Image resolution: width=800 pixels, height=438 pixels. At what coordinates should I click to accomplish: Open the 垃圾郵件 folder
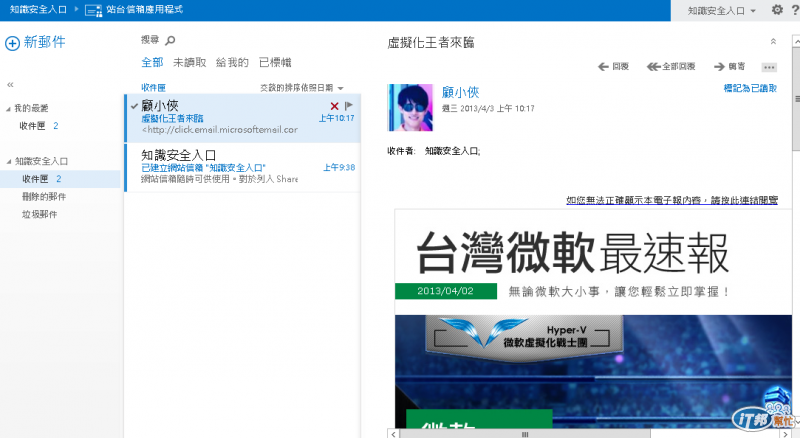point(39,214)
